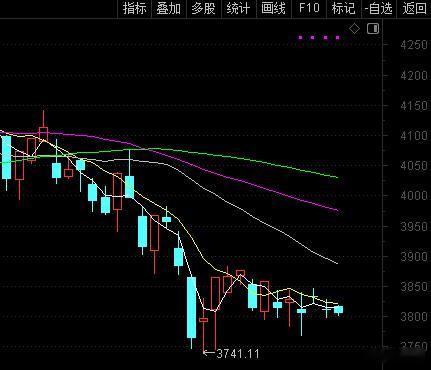This screenshot has width=431, height=370.
Task: Click the 4000 price axis label
Action: pos(414,196)
